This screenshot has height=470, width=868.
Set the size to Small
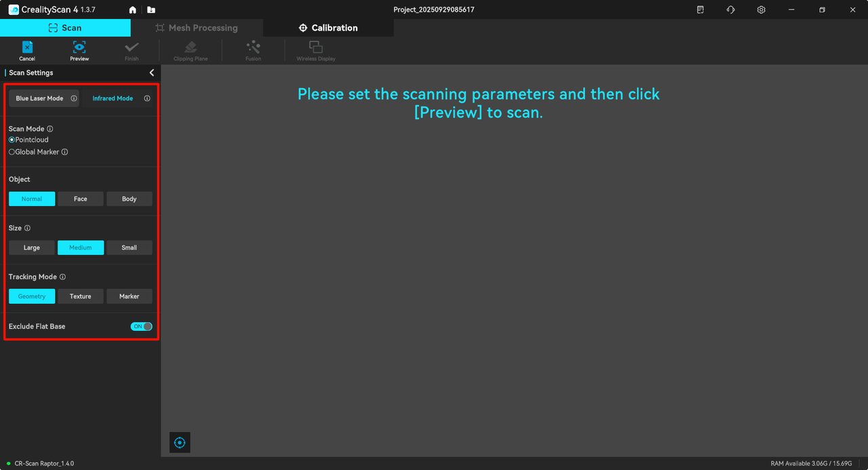(129, 248)
